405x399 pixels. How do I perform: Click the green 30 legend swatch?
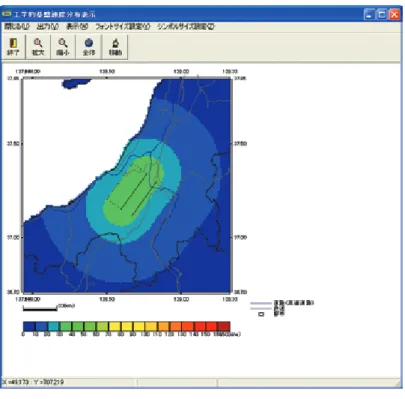[66, 326]
